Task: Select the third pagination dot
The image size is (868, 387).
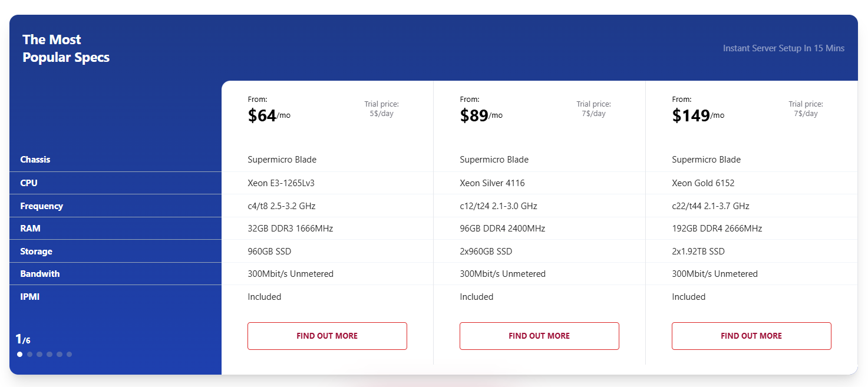Action: pos(39,354)
